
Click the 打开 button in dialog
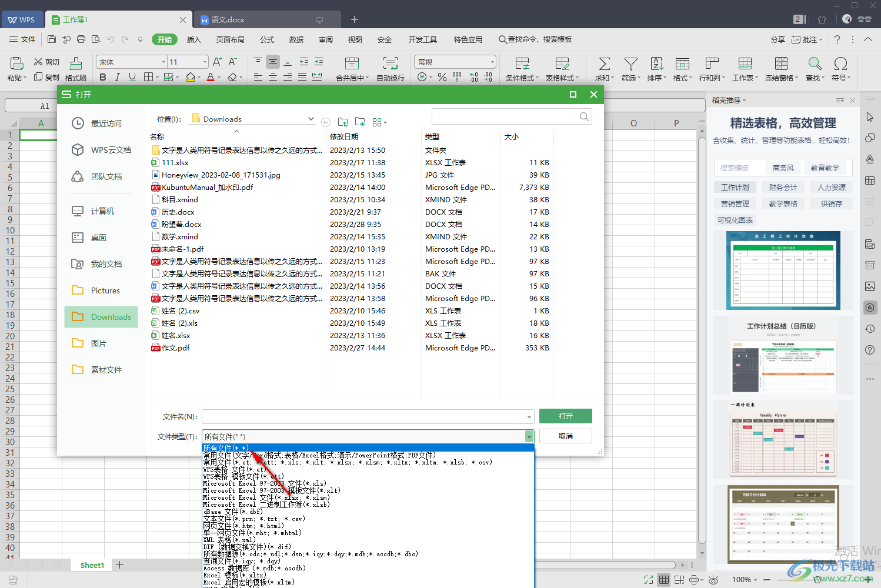(566, 416)
